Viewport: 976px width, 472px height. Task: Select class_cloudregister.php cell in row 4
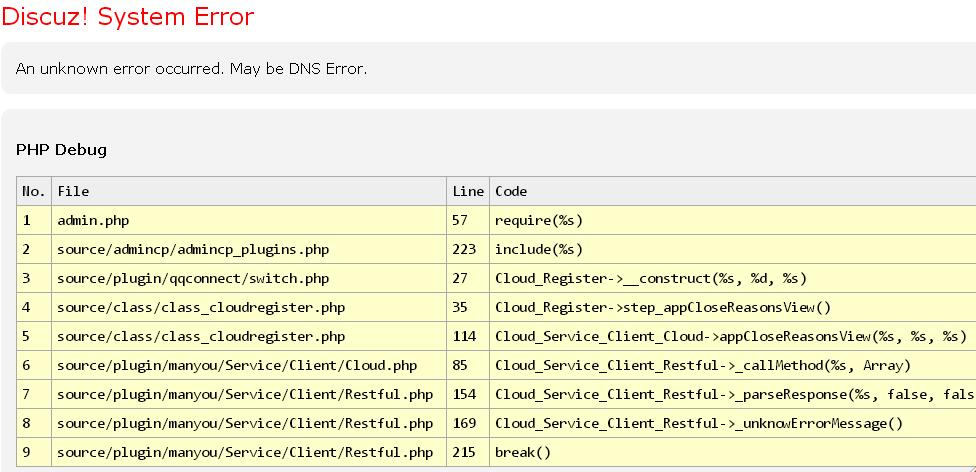coord(249,308)
